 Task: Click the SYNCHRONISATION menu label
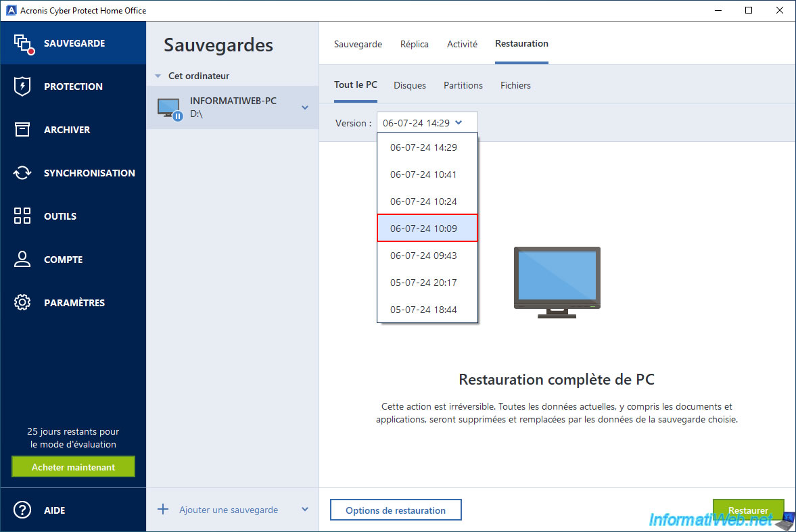[89, 172]
